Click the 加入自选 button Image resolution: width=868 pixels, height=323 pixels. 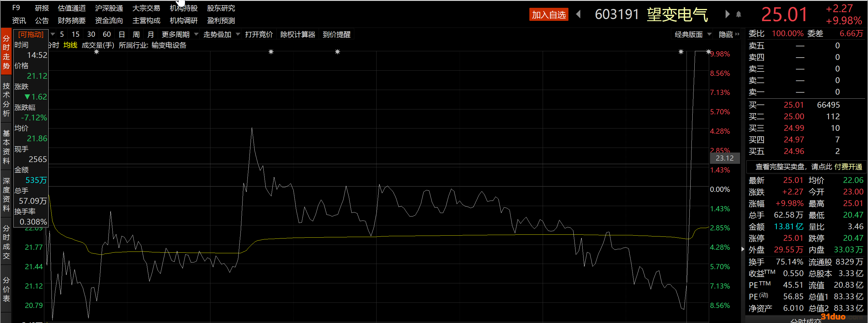[548, 14]
